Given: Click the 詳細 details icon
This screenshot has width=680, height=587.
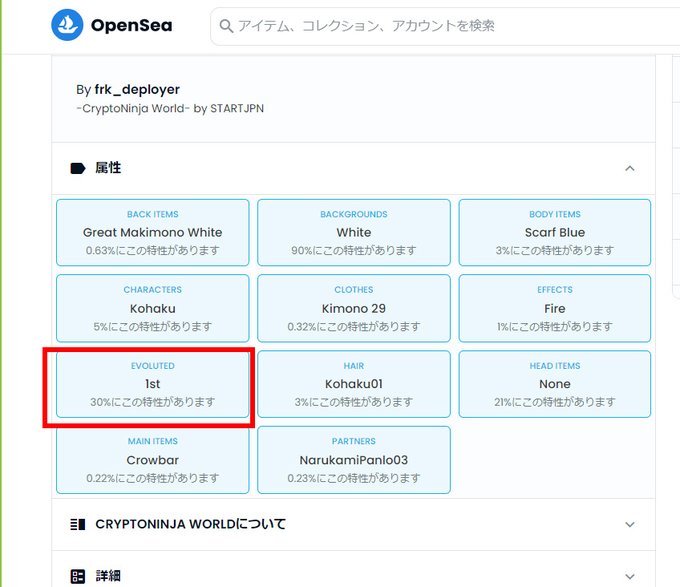Looking at the screenshot, I should point(78,576).
